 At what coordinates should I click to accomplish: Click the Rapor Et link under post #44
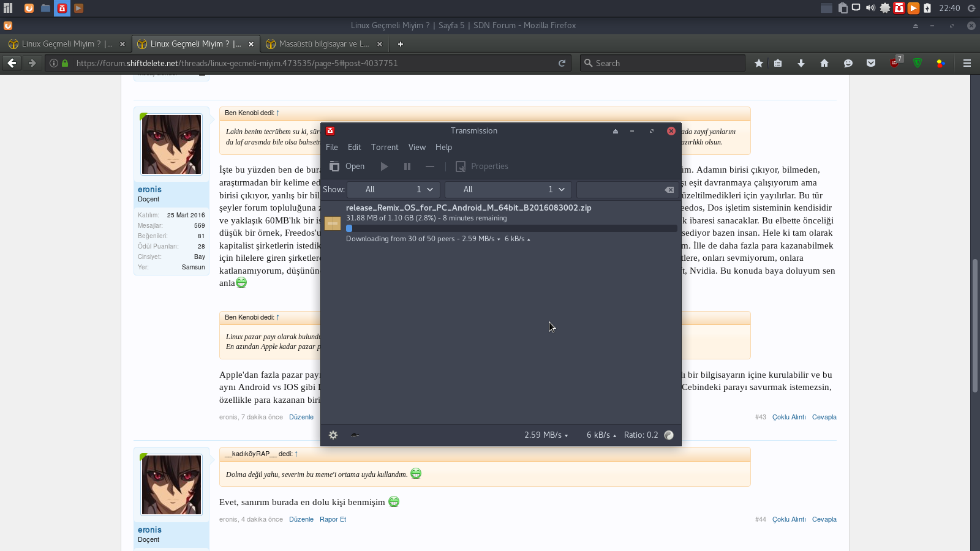[333, 519]
